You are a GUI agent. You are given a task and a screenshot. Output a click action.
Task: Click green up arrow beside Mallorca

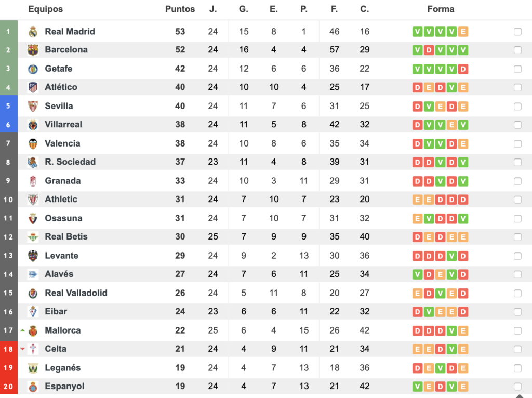(22, 330)
